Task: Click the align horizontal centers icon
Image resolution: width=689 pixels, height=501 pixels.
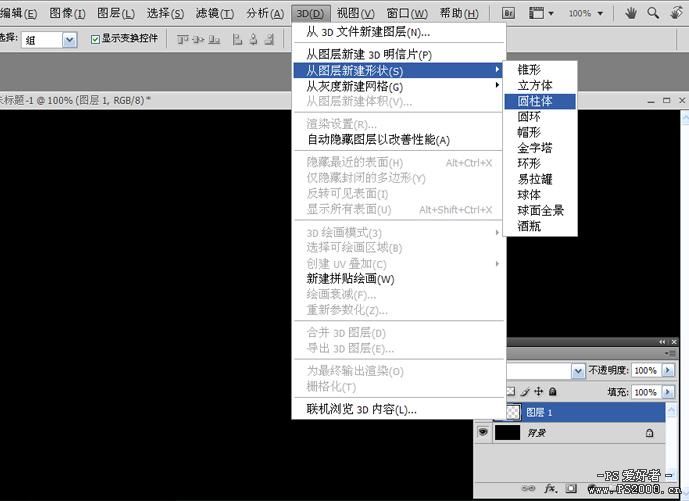Action: 253,40
